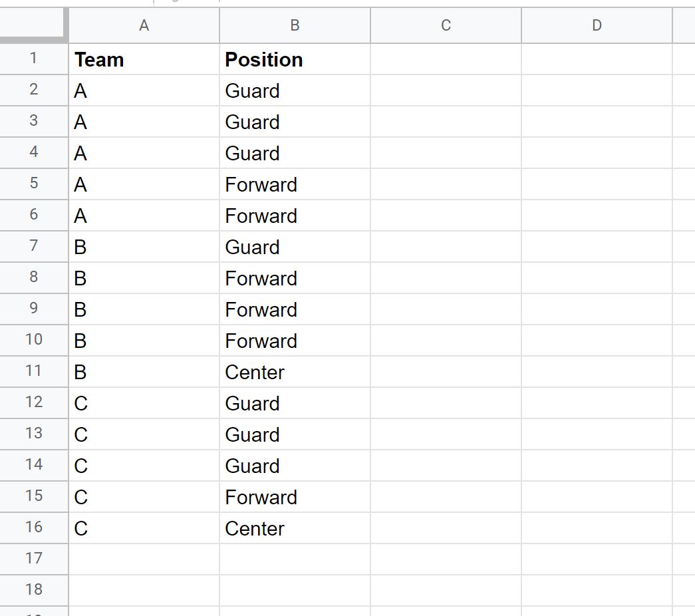Click the Team header cell
Image resolution: width=695 pixels, height=616 pixels.
pos(144,59)
